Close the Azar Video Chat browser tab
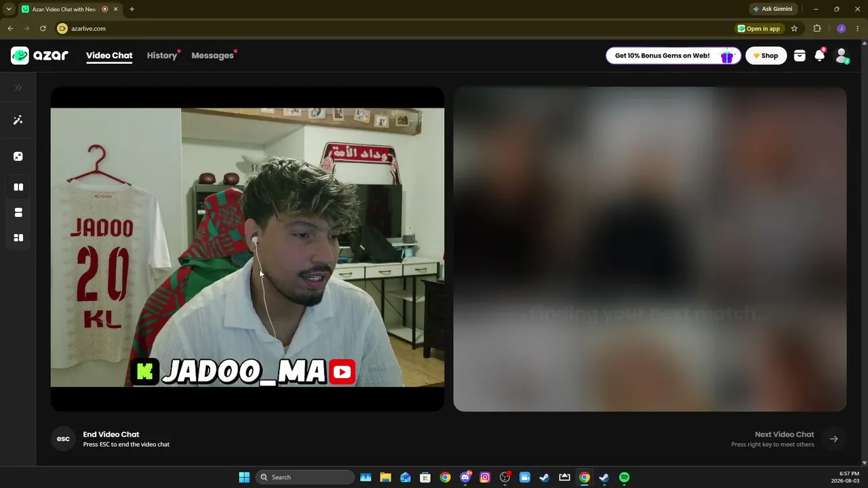The width and height of the screenshot is (868, 488). [x=116, y=9]
